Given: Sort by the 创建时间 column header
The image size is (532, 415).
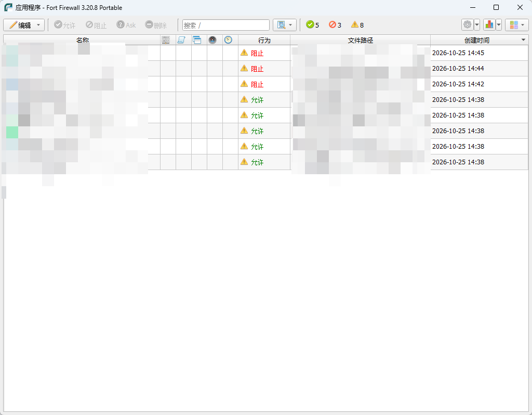Looking at the screenshot, I should 479,40.
